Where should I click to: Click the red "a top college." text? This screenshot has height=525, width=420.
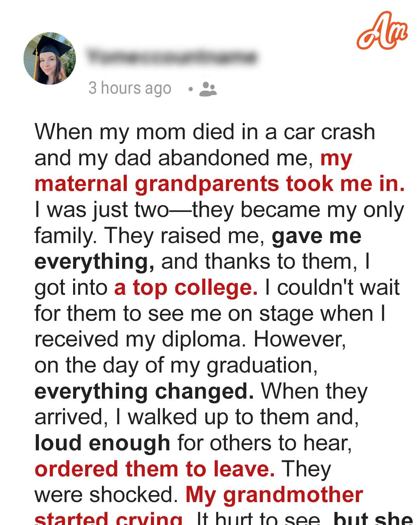pos(186,288)
